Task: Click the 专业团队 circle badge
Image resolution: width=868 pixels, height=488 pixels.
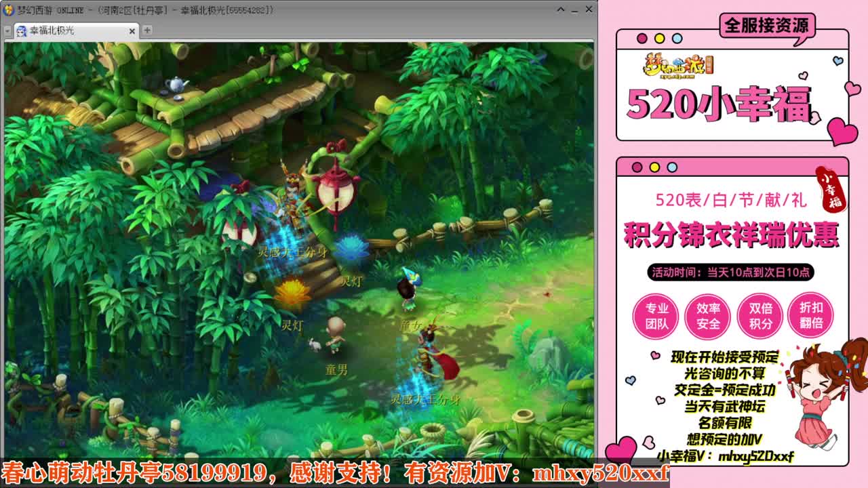Action: click(656, 315)
